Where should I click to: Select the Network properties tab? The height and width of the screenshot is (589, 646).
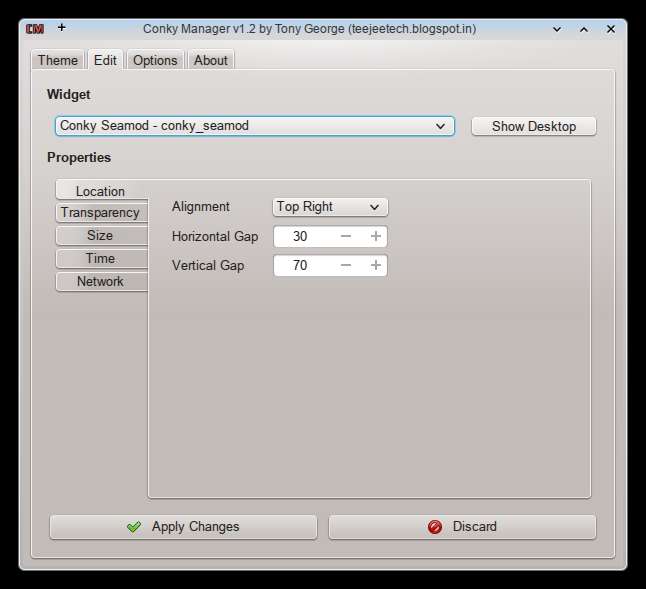[x=100, y=282]
